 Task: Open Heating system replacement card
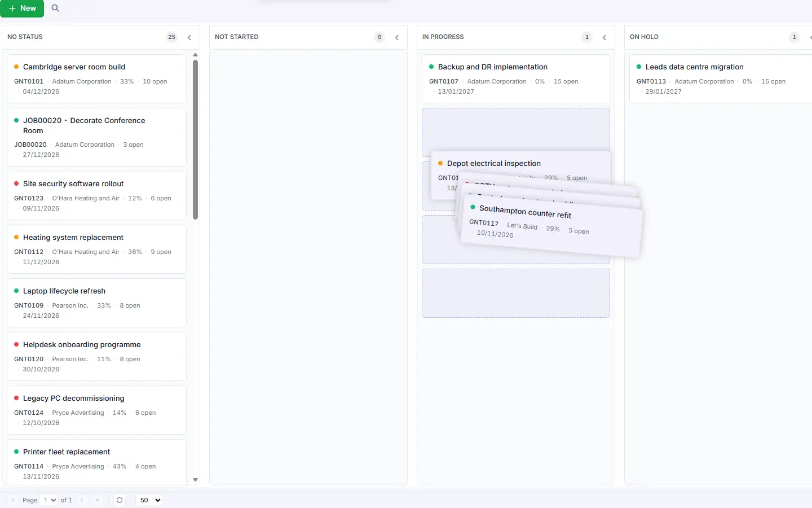[x=96, y=249]
